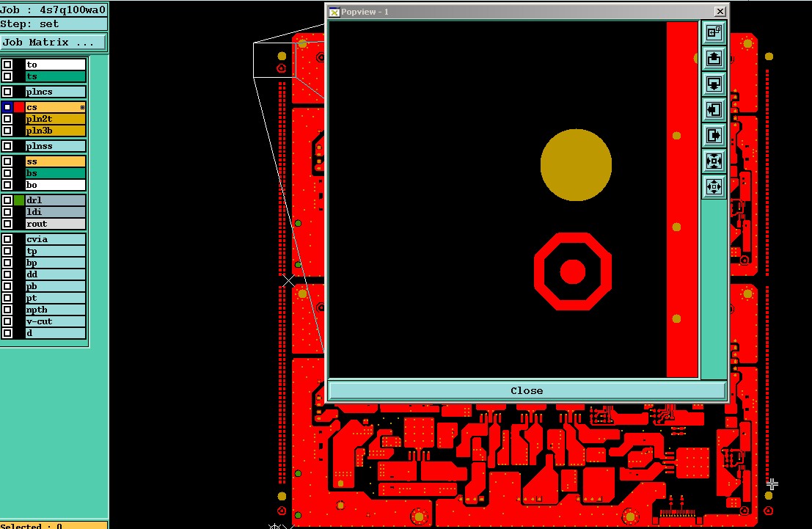Image resolution: width=812 pixels, height=529 pixels.
Task: Select the 'to' layer name
Action: pos(56,65)
